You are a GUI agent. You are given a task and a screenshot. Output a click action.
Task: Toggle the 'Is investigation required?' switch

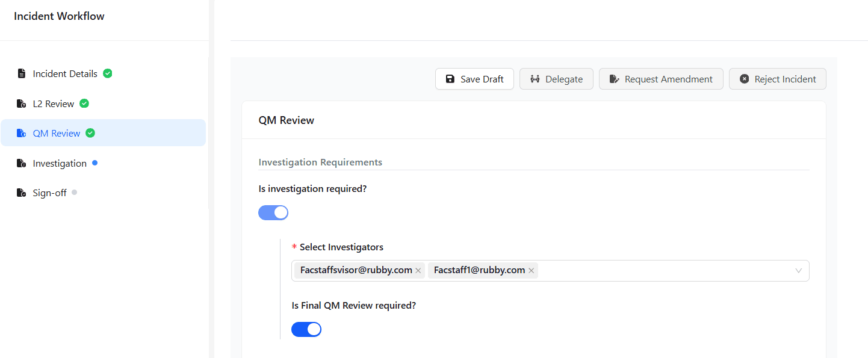pyautogui.click(x=273, y=212)
